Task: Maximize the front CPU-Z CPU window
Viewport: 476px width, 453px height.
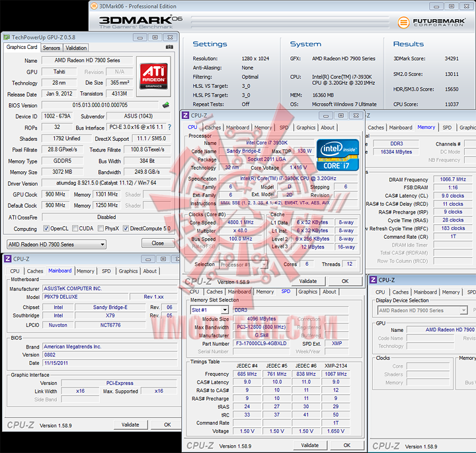Action: pyautogui.click(x=341, y=115)
